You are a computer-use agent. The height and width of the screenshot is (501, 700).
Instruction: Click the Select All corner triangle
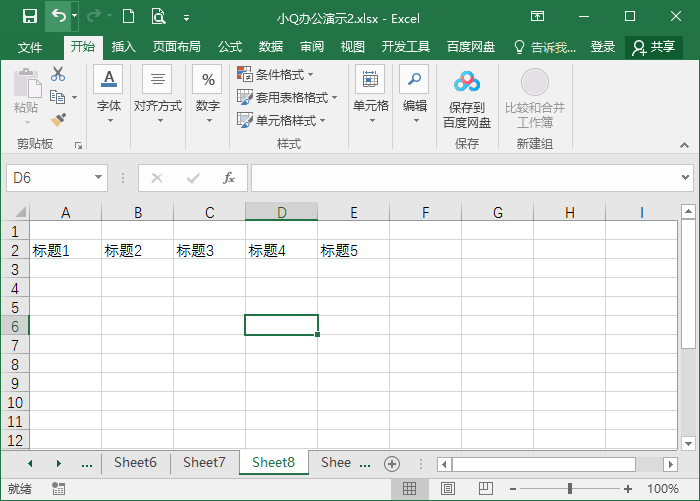coord(20,212)
